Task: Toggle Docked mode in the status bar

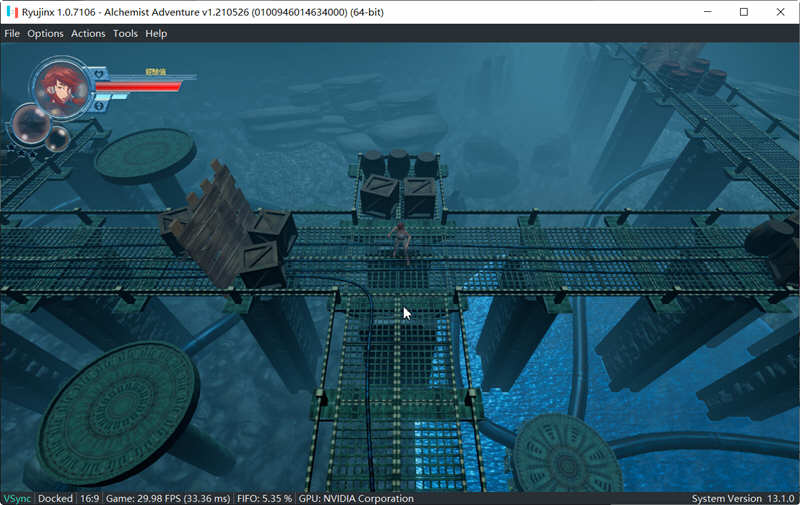Action: coord(55,498)
